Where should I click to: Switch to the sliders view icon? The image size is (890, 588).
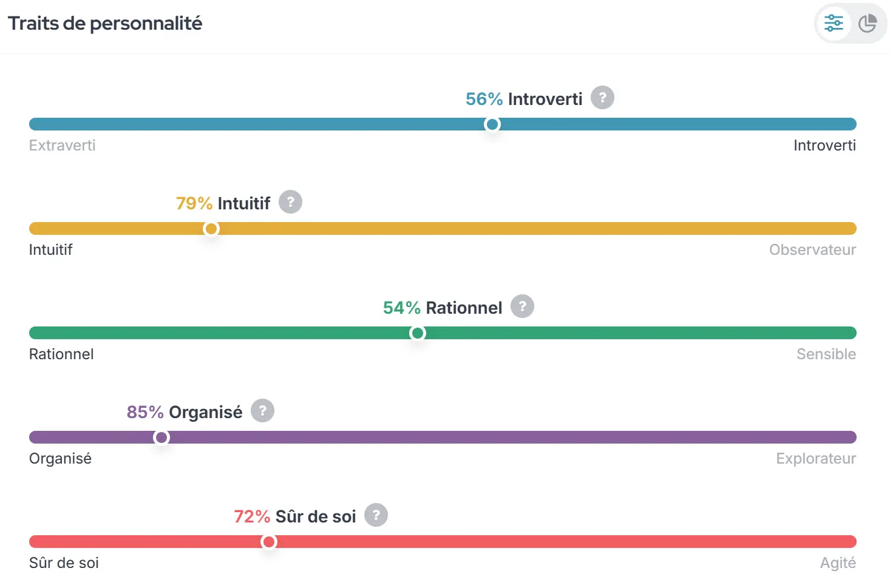(834, 24)
